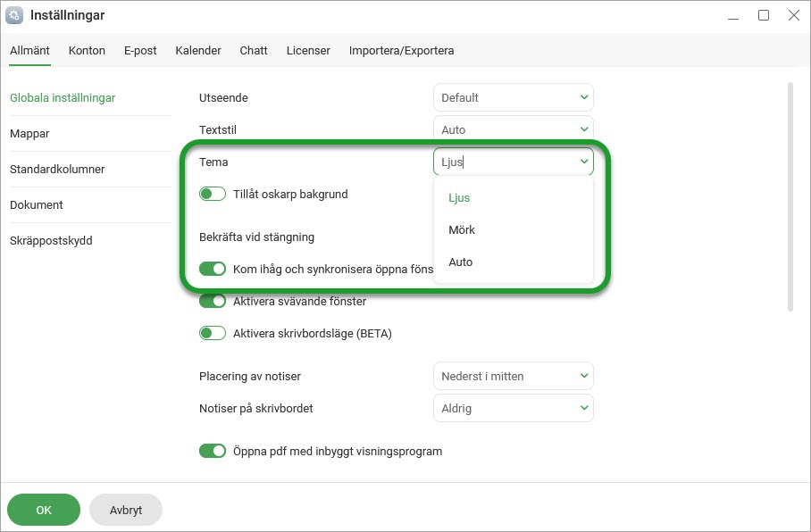Click the Tema combo box field

513,162
